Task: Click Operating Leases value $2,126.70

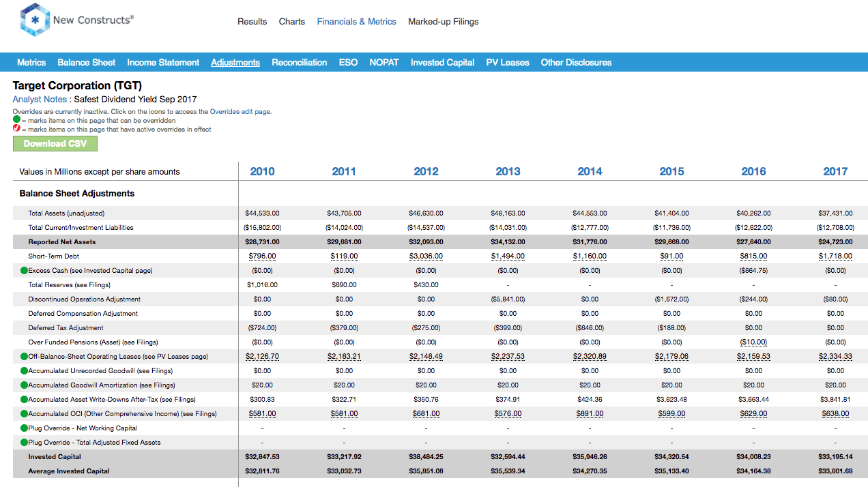Action: (262, 357)
